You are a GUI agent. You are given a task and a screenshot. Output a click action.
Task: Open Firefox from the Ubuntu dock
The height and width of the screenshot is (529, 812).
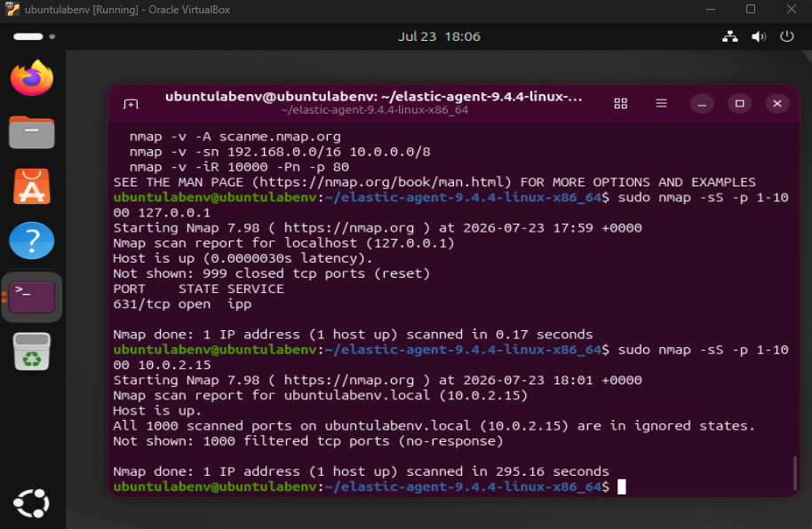tap(32, 77)
